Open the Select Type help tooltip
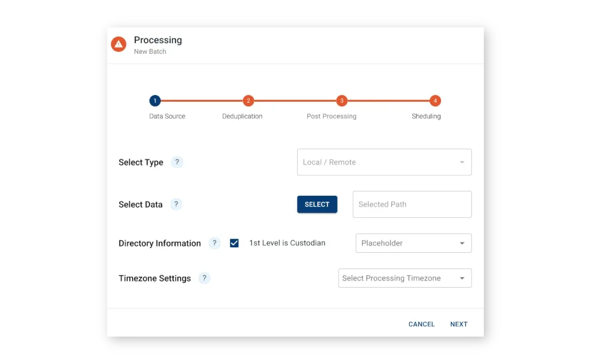Screen dimensions: 592x364 point(177,162)
